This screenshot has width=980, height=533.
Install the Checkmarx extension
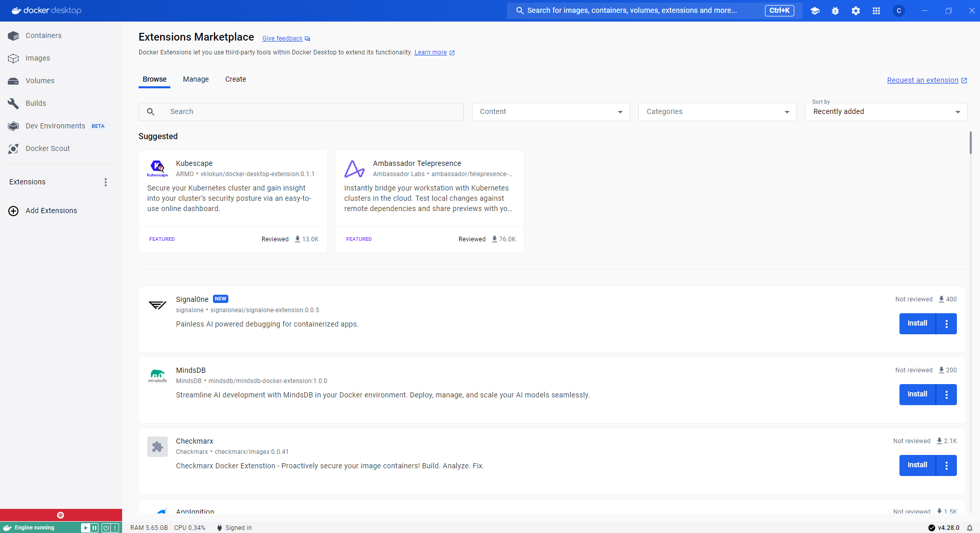(917, 466)
